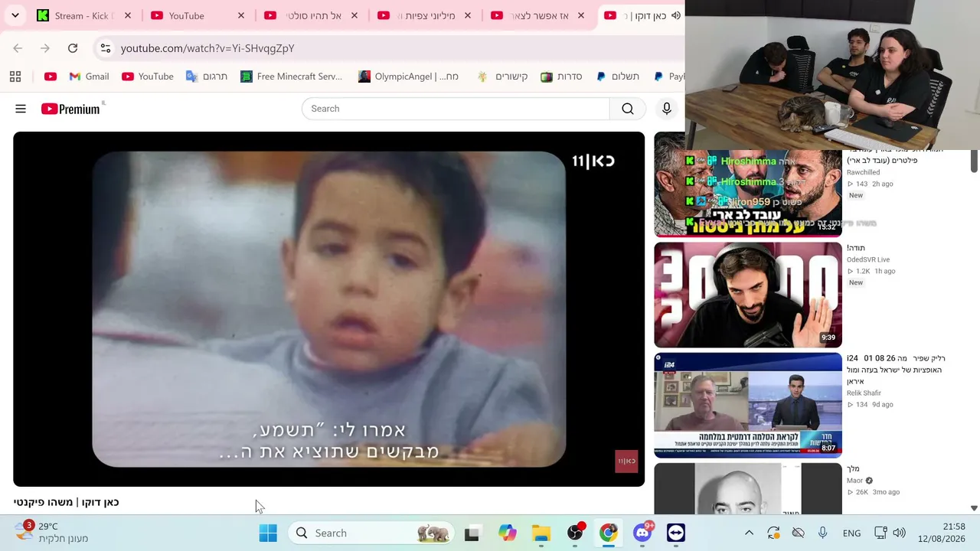Open the מלך video thumbnail
This screenshot has height=551, width=980.
[748, 488]
